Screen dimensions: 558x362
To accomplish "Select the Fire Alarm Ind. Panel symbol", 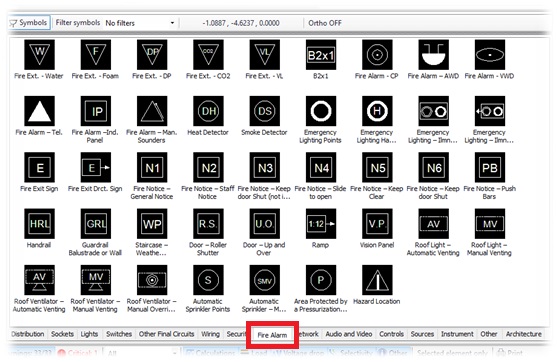I will (95, 111).
